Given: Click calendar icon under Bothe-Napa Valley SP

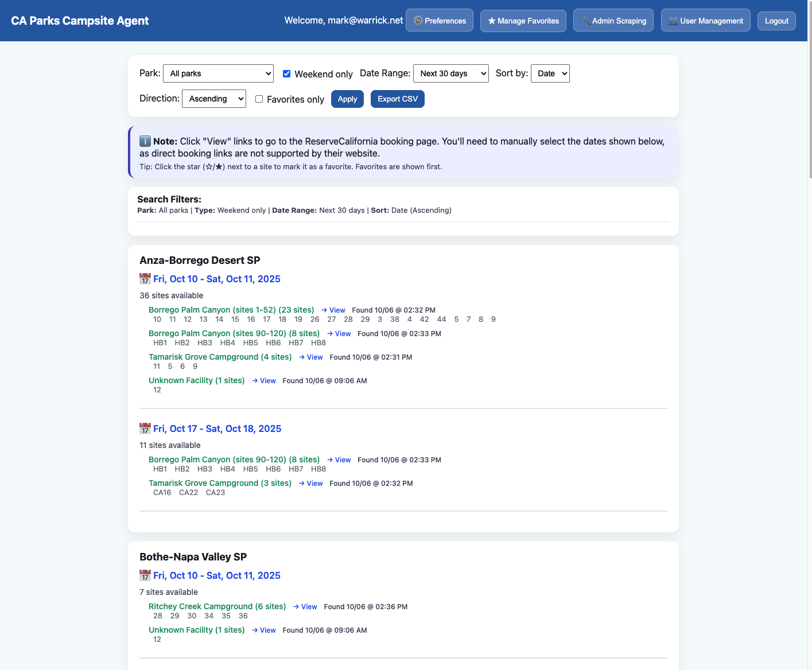Looking at the screenshot, I should click(145, 575).
